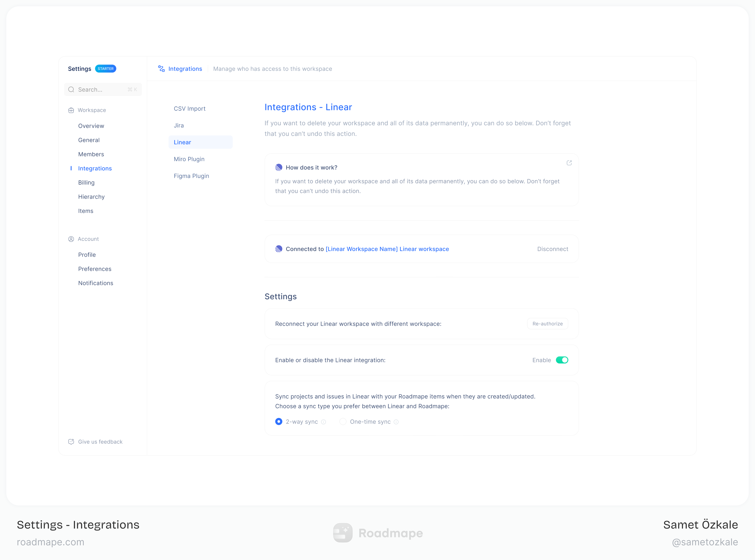Screen dimensions: 755x560
Task: Switch to Miro Plugin integration
Action: click(189, 159)
